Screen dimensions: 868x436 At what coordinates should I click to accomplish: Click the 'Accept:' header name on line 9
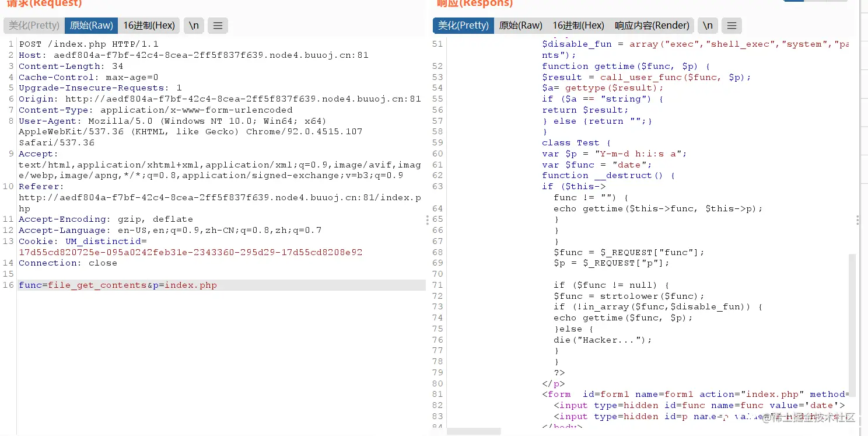click(x=38, y=154)
